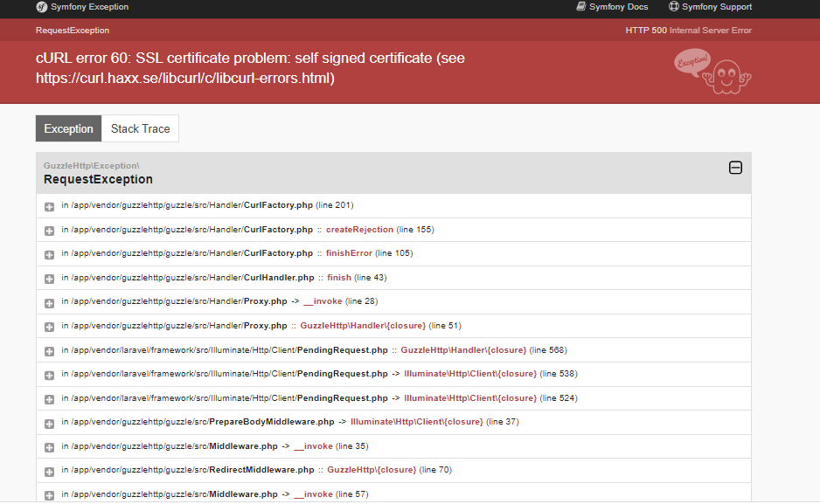Expand the PendingRequest.php line 568 frame
This screenshot has height=504, width=820.
click(x=48, y=349)
